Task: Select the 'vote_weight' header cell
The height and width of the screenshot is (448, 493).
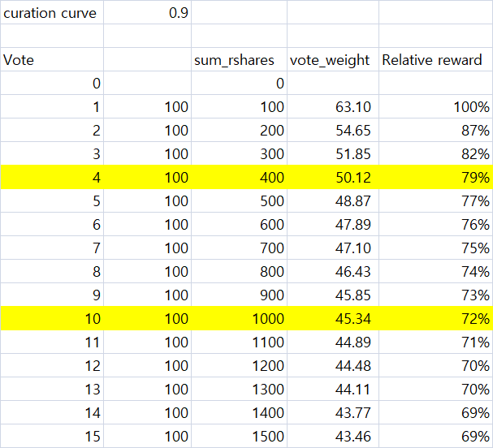Action: [x=333, y=60]
